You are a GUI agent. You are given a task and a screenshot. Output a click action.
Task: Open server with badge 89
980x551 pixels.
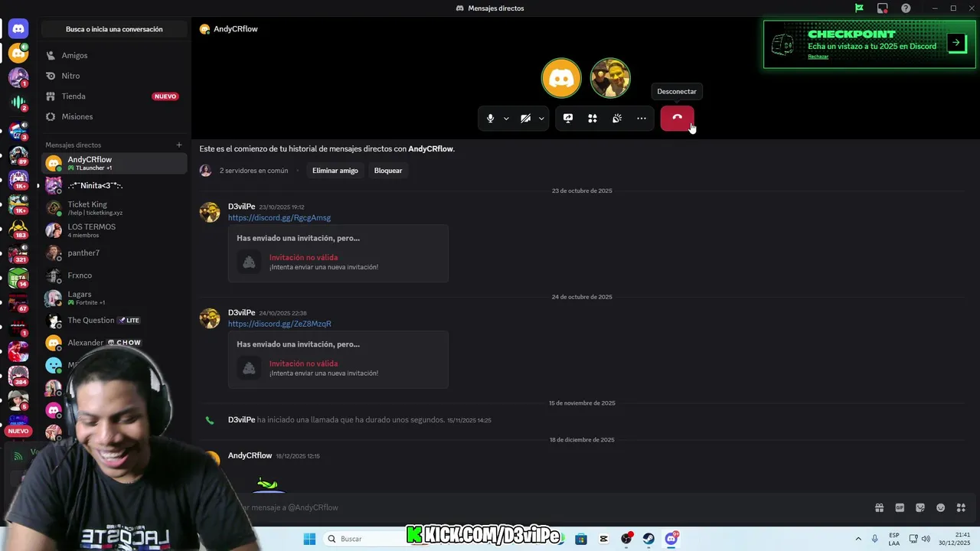coord(18,155)
